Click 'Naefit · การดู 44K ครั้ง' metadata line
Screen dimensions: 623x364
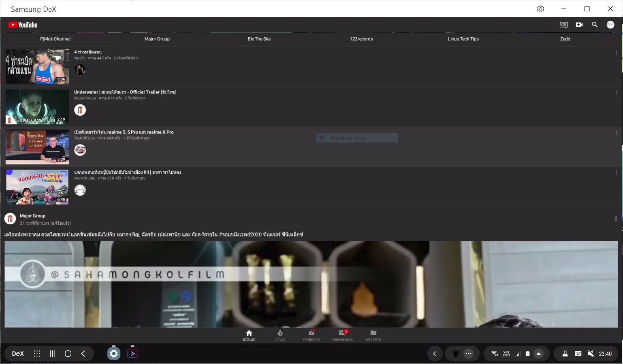pos(106,58)
